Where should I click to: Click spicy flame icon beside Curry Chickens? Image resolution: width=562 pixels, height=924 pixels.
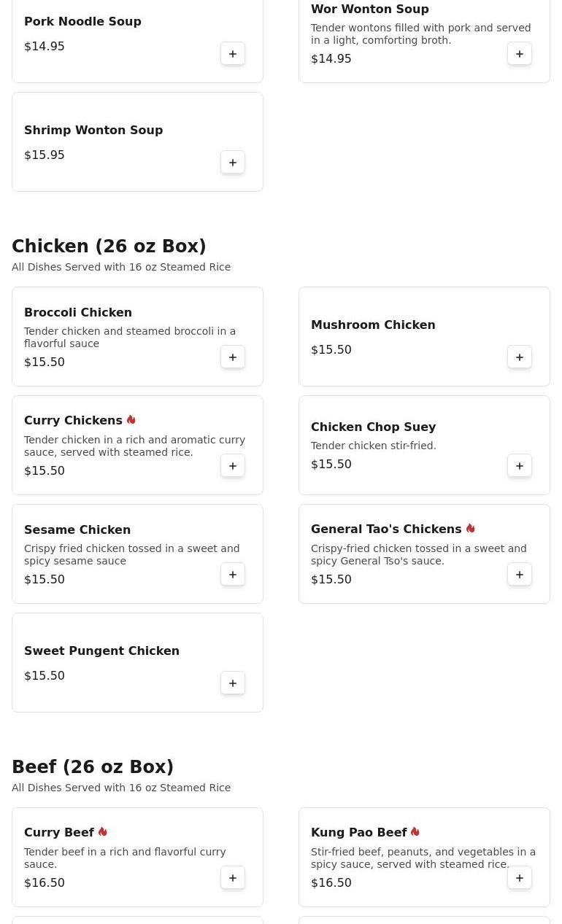click(131, 420)
